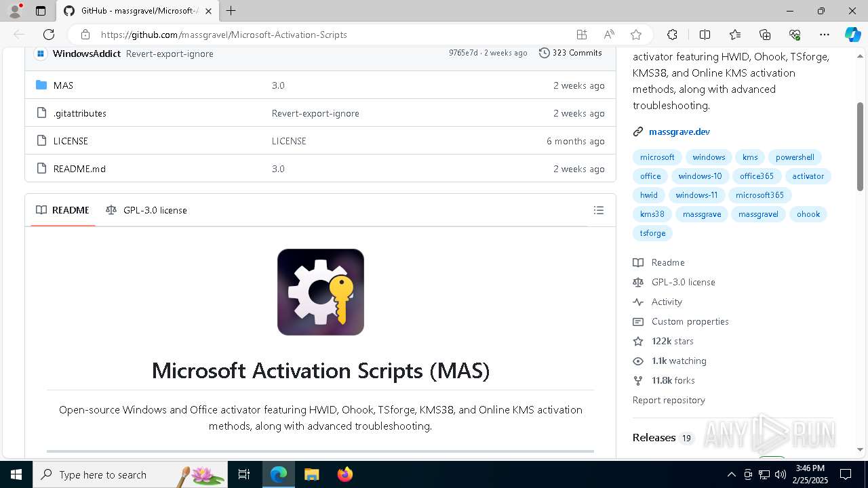868x488 pixels.
Task: Start Read aloud from address bar
Action: click(609, 35)
